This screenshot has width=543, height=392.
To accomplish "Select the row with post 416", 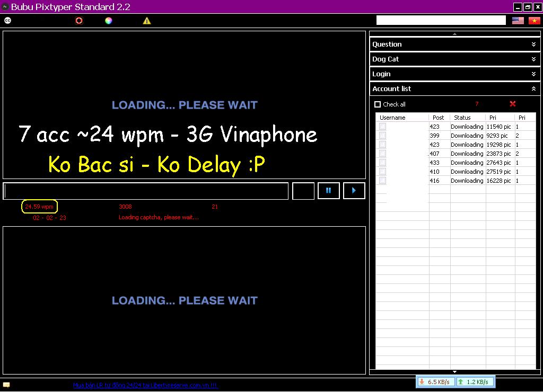I will pos(456,181).
